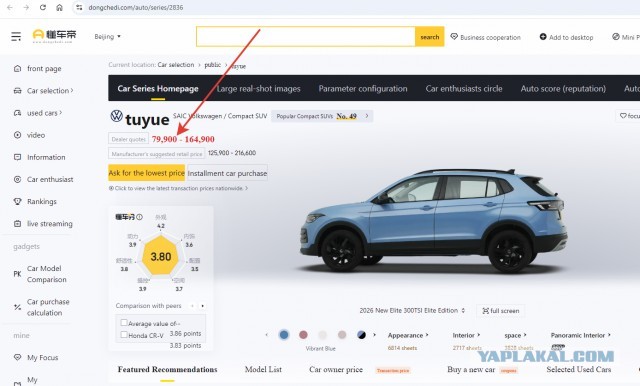Select the Buy a new car tab

(471, 369)
